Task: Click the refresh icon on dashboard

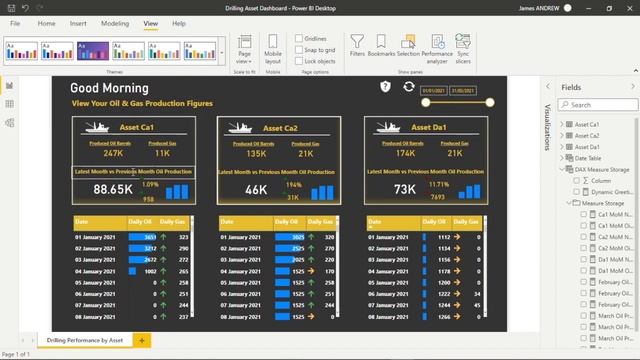Action: (409, 87)
